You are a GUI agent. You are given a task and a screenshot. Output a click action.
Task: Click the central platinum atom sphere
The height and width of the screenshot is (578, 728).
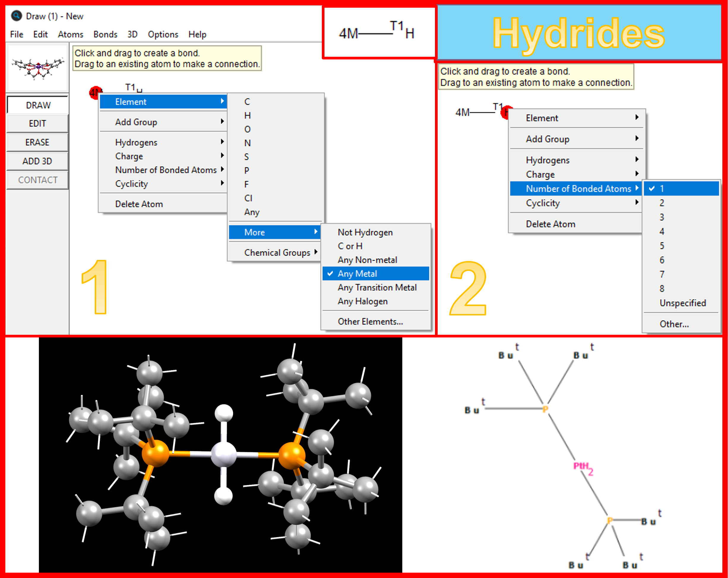point(224,454)
